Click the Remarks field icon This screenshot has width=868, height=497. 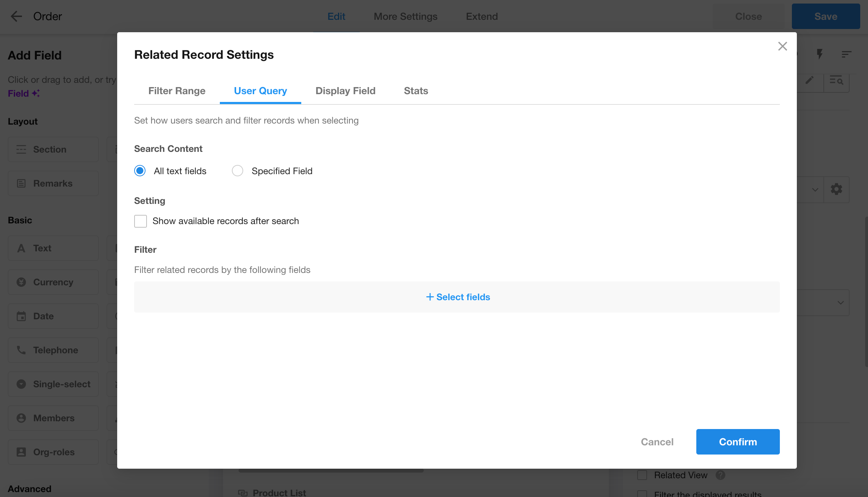(21, 183)
